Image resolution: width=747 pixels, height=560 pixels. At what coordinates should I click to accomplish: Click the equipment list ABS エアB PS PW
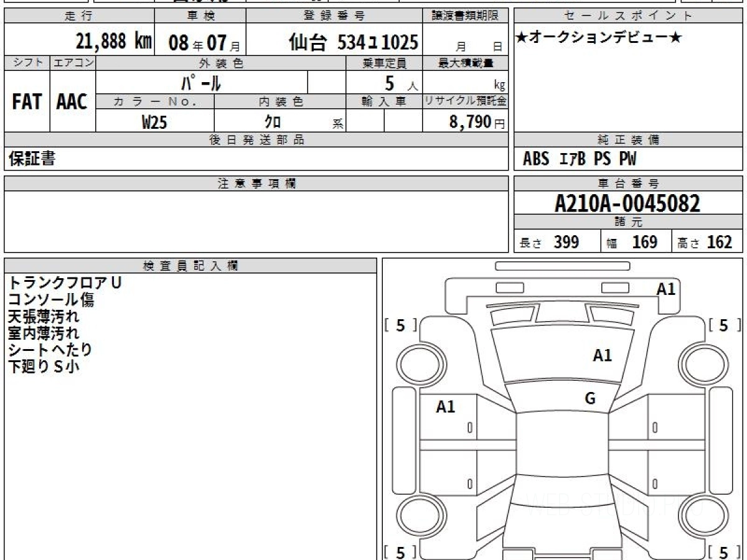tap(580, 159)
